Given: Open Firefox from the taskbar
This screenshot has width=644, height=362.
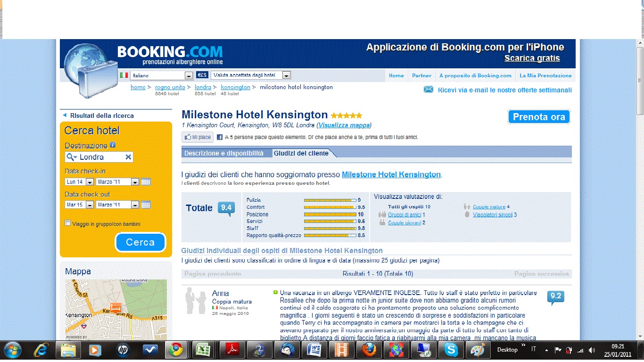Looking at the screenshot, I should click(x=369, y=350).
